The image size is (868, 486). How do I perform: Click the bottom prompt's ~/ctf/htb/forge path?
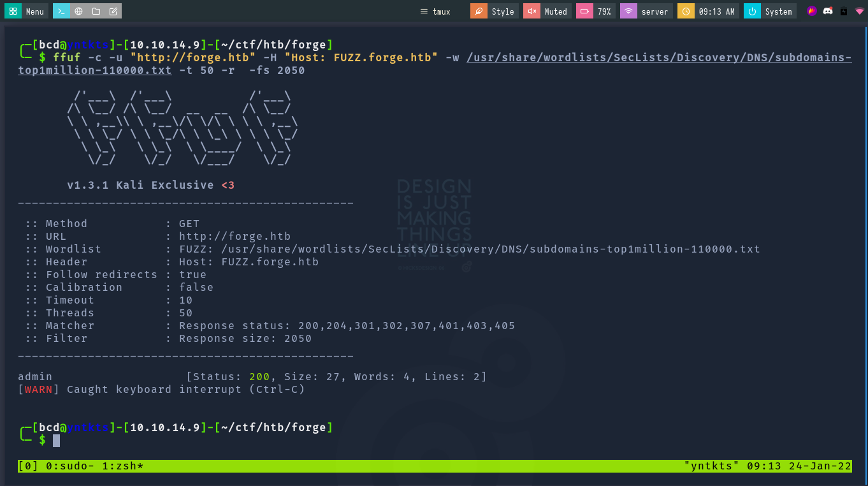(x=273, y=427)
